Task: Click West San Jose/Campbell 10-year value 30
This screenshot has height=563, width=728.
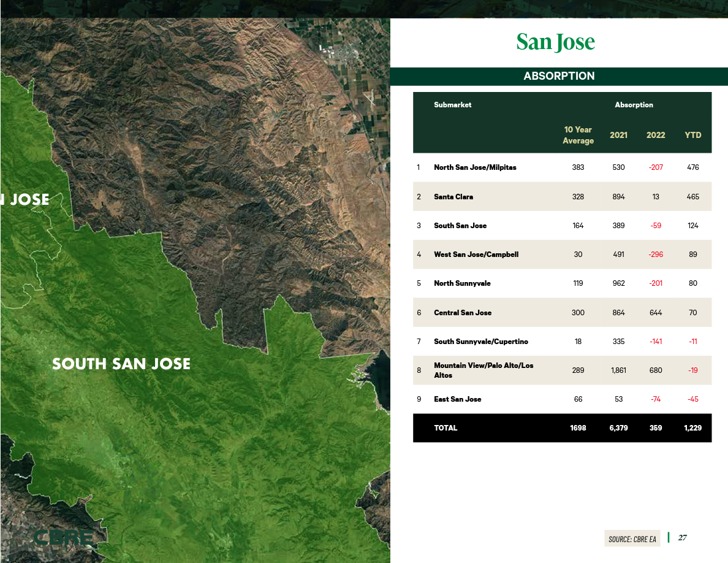Action: point(578,254)
